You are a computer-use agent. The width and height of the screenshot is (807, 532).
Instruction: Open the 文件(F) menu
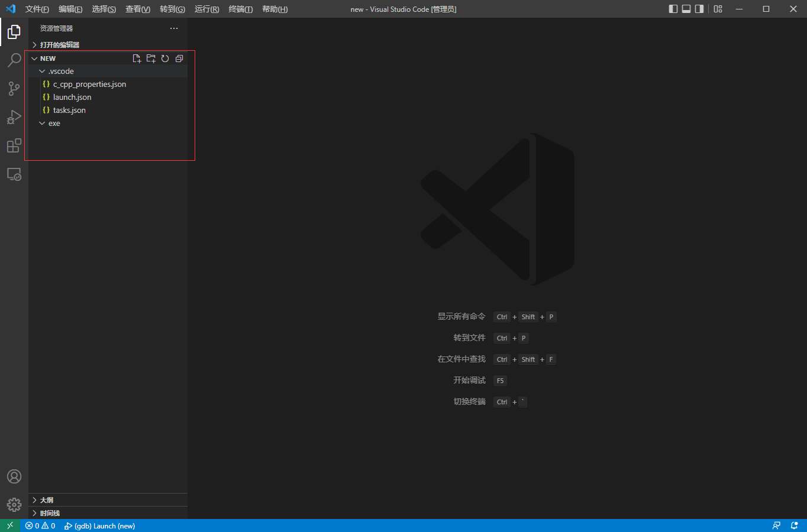click(x=37, y=9)
